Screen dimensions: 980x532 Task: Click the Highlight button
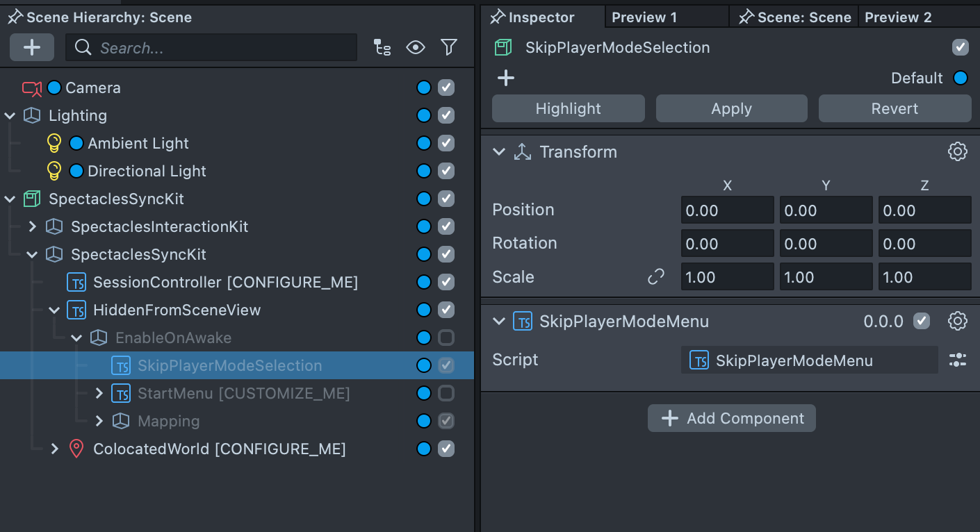(569, 108)
